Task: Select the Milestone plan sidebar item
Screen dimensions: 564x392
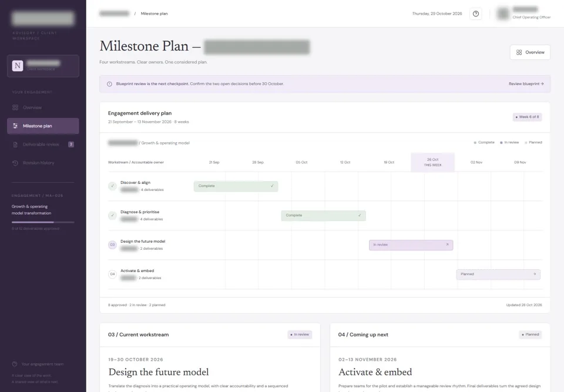Action: point(43,126)
